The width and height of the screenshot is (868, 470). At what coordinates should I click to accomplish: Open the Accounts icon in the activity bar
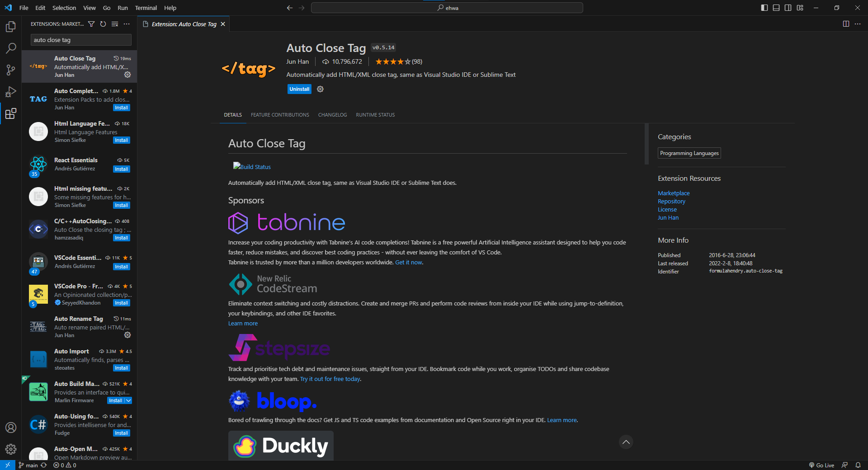10,428
